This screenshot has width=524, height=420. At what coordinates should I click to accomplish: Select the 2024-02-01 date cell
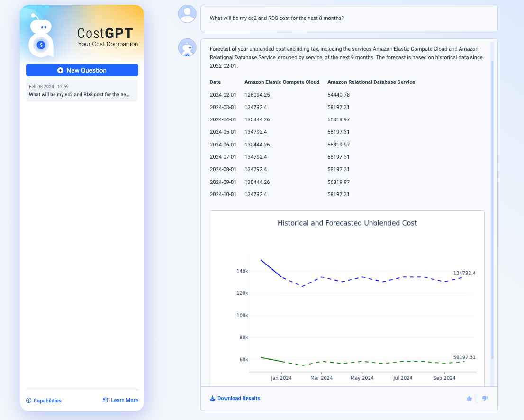[223, 95]
